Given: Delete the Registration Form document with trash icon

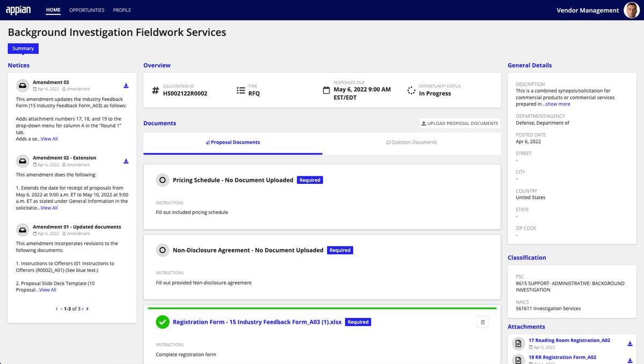Looking at the screenshot, I should point(482,322).
